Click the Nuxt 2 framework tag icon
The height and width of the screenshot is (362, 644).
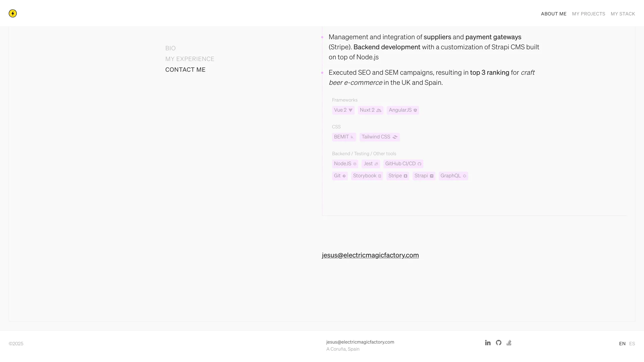(x=379, y=110)
